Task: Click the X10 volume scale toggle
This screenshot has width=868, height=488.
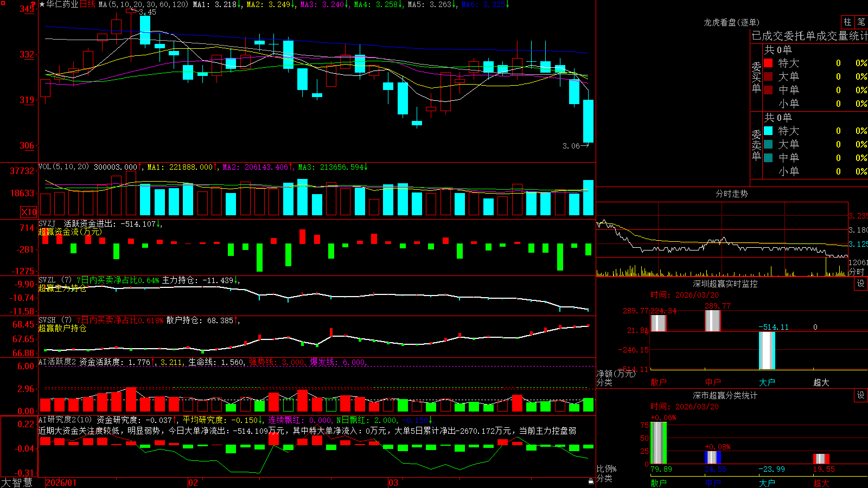Action: tap(29, 212)
